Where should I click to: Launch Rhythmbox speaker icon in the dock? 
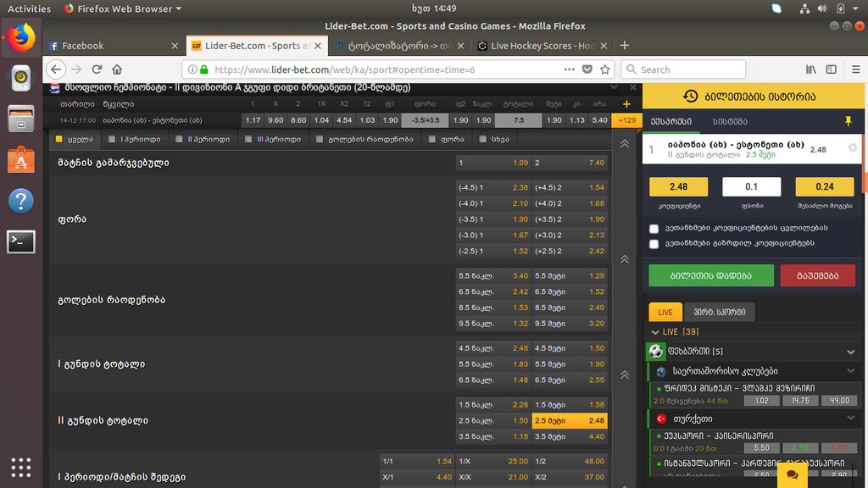pos(21,77)
